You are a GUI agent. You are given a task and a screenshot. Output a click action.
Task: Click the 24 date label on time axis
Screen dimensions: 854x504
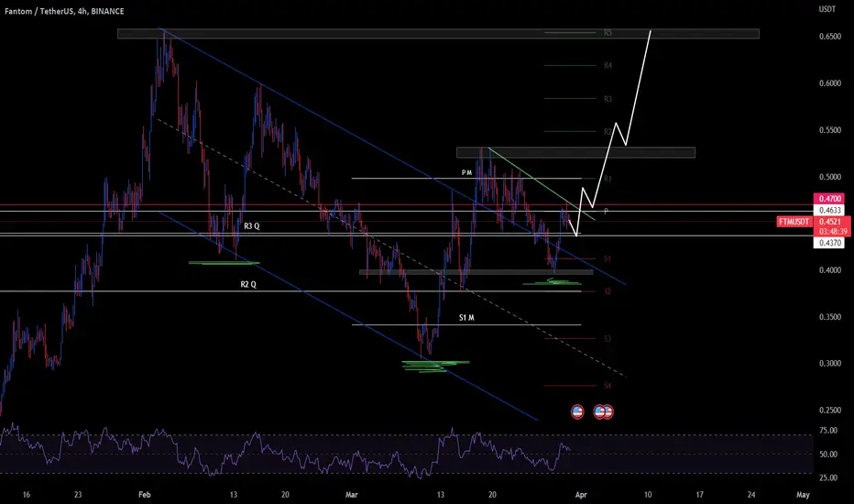pyautogui.click(x=751, y=495)
